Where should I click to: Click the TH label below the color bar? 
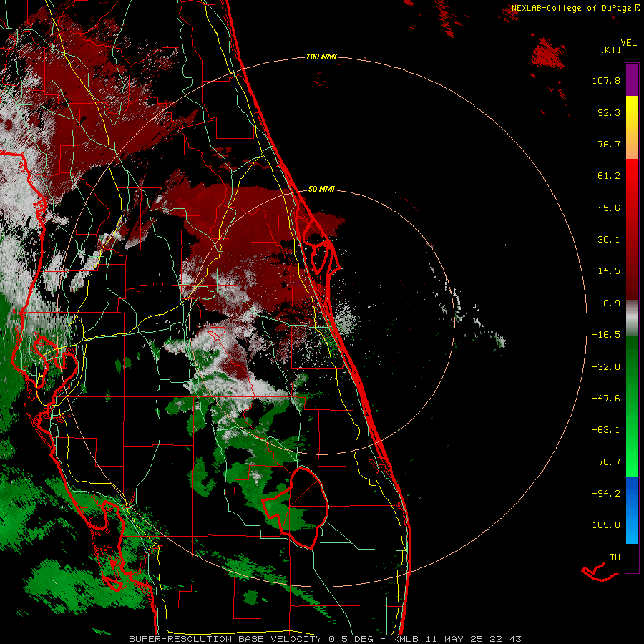(x=615, y=557)
